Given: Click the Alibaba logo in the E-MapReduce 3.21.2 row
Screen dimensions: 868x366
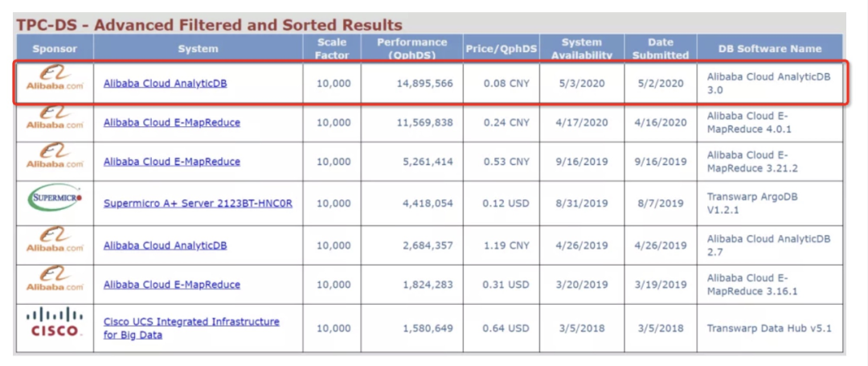Looking at the screenshot, I should (x=55, y=157).
